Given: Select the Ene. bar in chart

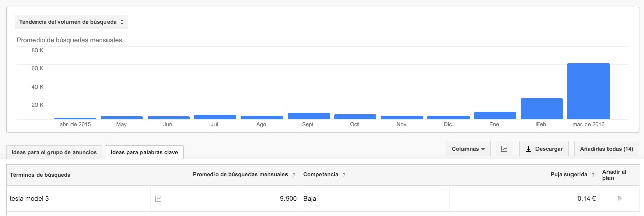Looking at the screenshot, I should 495,115.
